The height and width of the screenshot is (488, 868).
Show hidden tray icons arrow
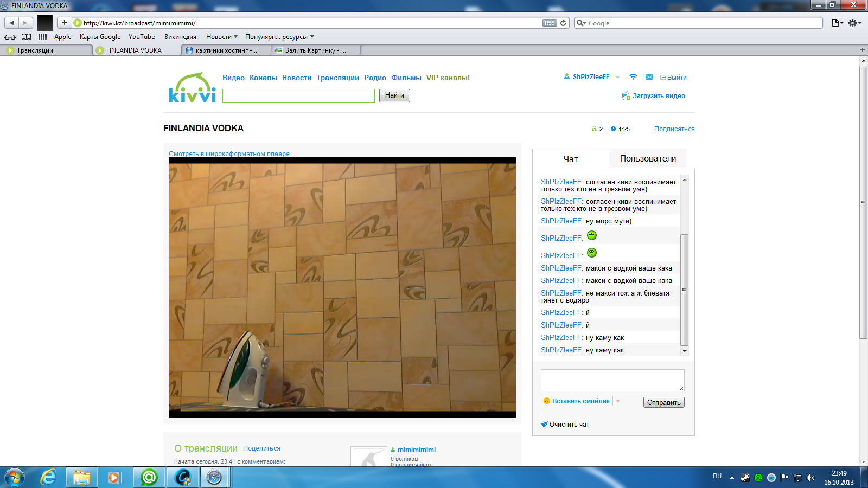click(732, 478)
